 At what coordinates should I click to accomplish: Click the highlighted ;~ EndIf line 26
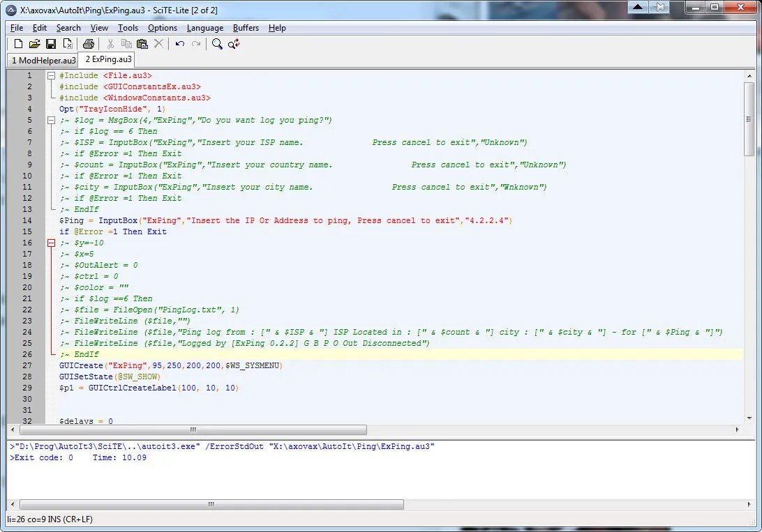[80, 355]
